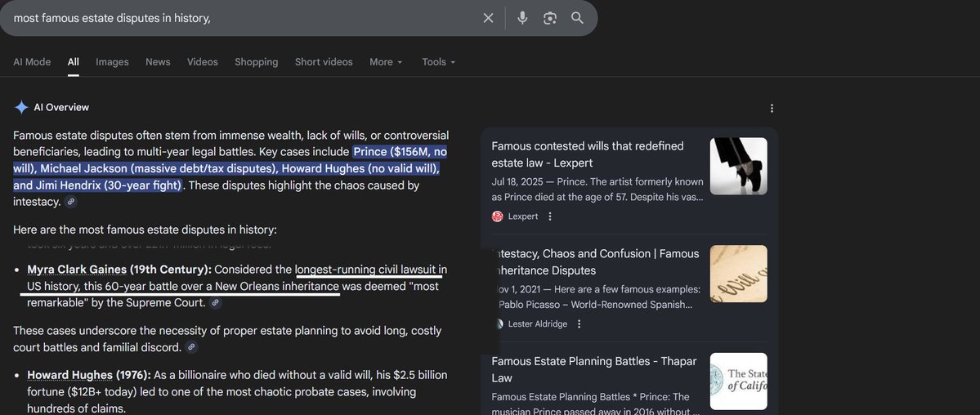Expand the More dropdown

(386, 62)
